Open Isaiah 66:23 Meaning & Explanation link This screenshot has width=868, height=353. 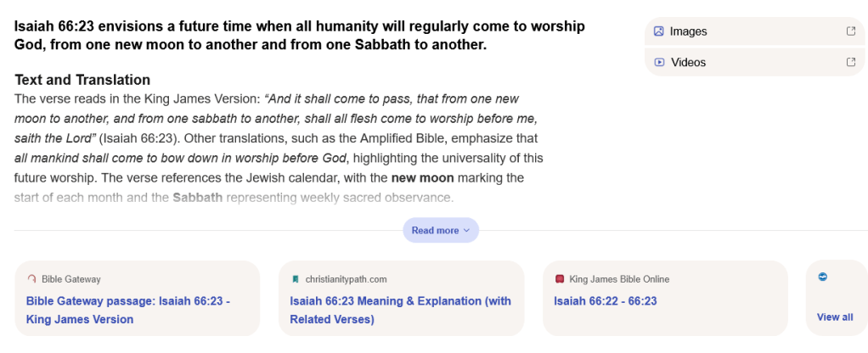pyautogui.click(x=400, y=310)
